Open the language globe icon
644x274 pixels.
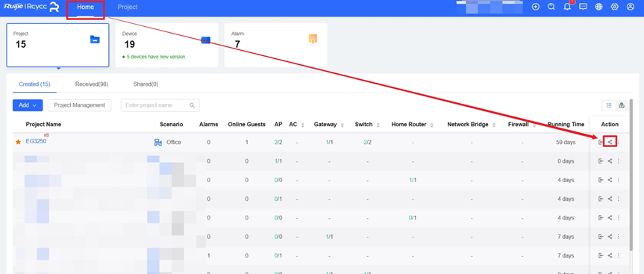(598, 7)
